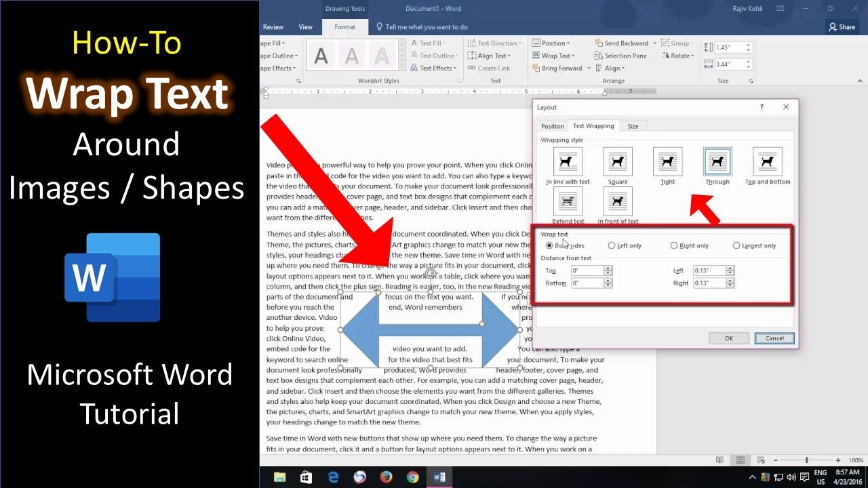
Task: Select the Both sides wrap text option
Action: coord(565,245)
